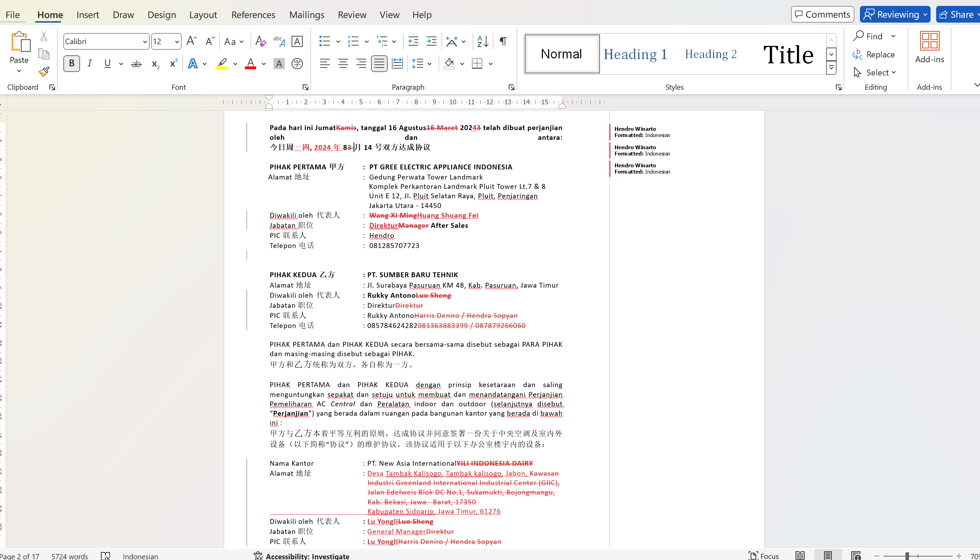Click the Copy icon in Clipboard
This screenshot has width=980, height=560.
click(44, 54)
